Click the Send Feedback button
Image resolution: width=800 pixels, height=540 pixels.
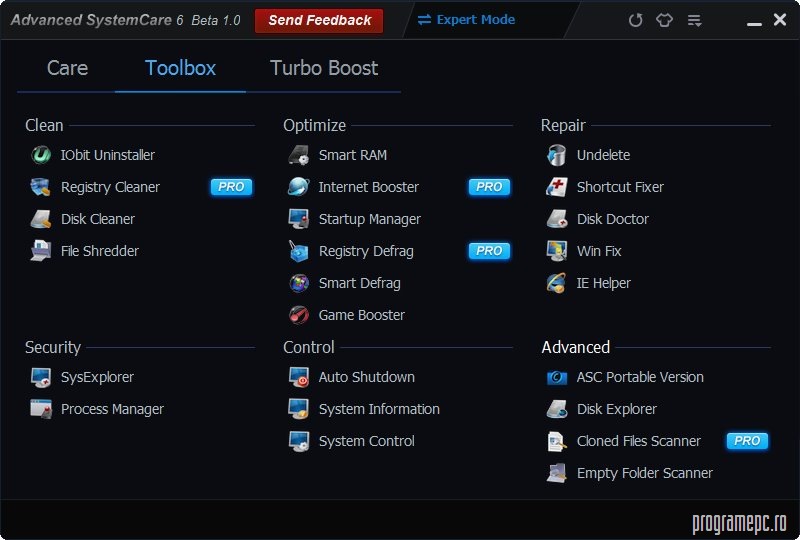click(x=319, y=20)
